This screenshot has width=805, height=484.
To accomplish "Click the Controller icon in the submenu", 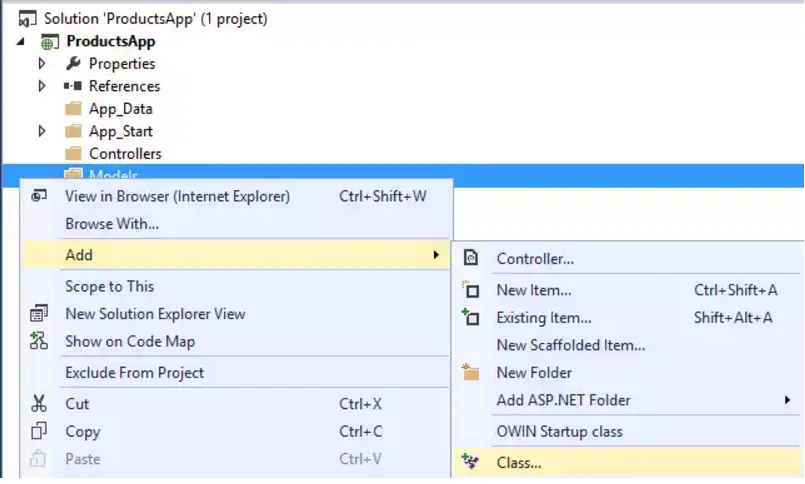I will [x=470, y=259].
